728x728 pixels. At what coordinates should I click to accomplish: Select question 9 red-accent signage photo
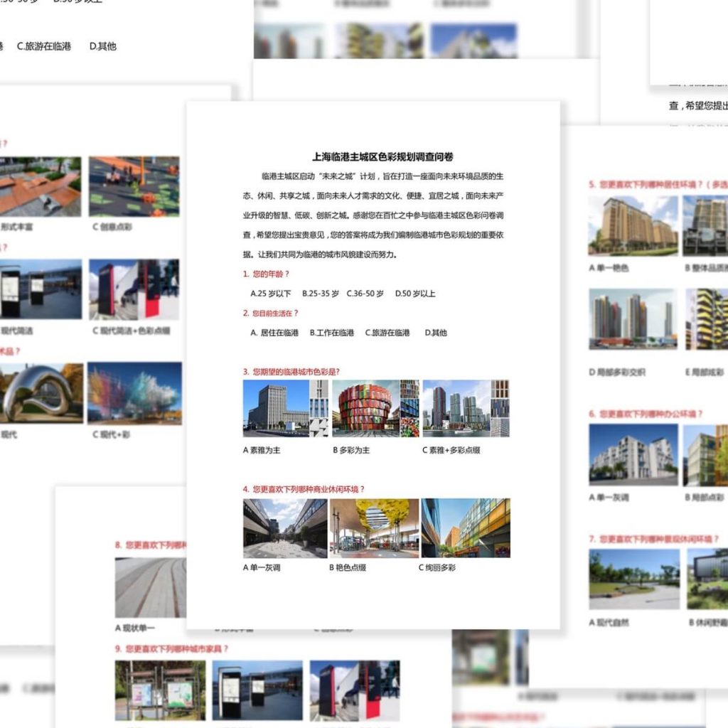click(355, 690)
